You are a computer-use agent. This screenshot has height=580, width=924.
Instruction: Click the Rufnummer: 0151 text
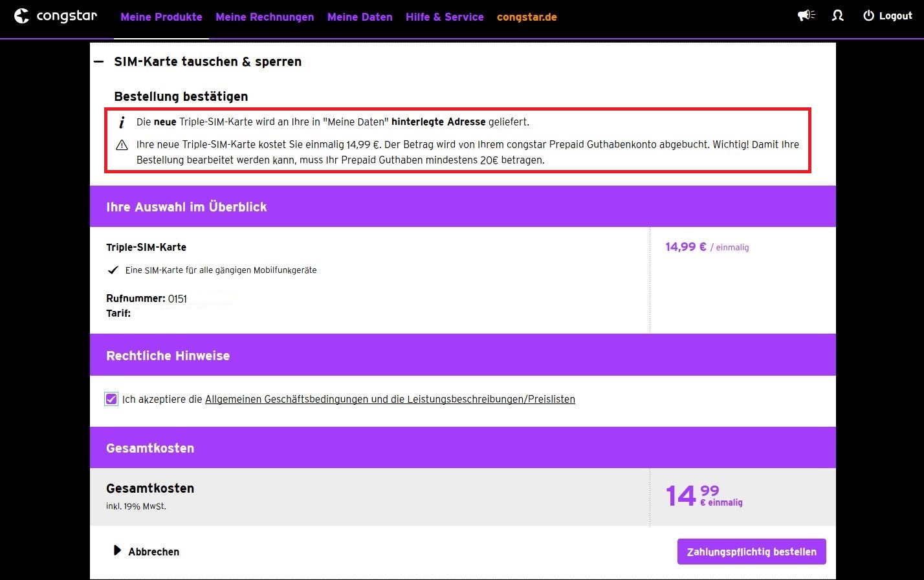(x=146, y=299)
